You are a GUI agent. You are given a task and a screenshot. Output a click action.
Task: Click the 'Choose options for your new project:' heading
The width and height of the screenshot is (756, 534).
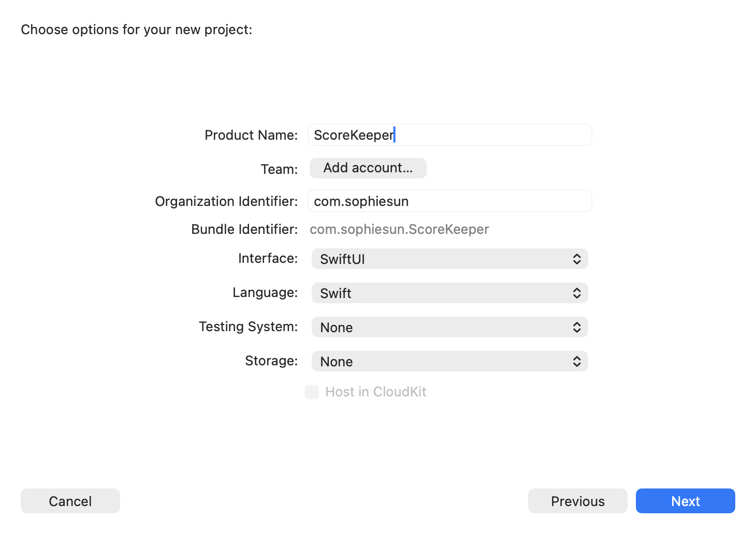point(137,29)
